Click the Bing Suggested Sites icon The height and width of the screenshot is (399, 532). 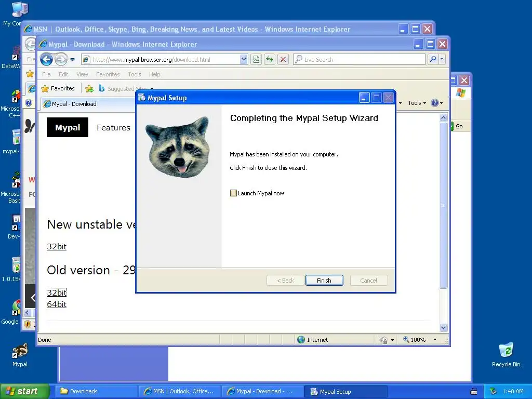101,88
